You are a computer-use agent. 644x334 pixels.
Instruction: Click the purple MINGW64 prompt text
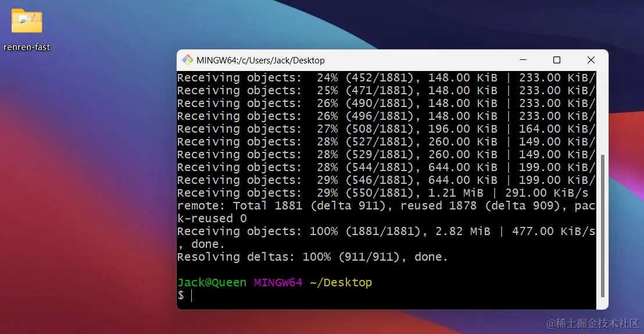(x=278, y=283)
